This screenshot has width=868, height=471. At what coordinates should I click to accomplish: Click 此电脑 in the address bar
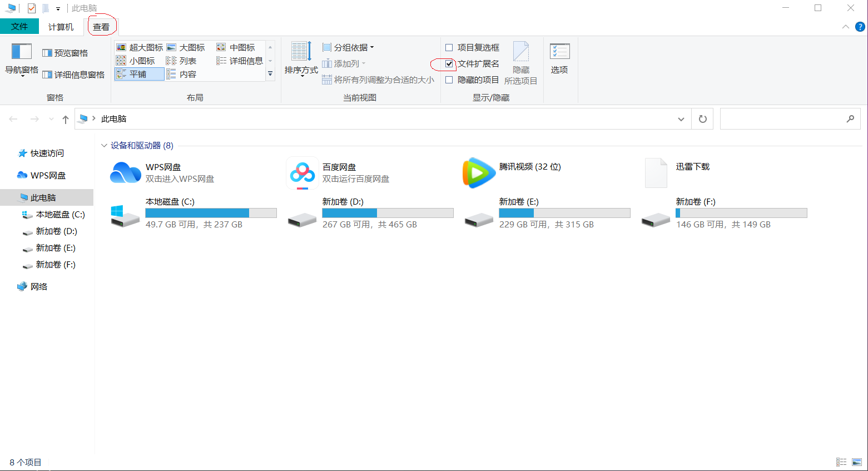(x=114, y=118)
